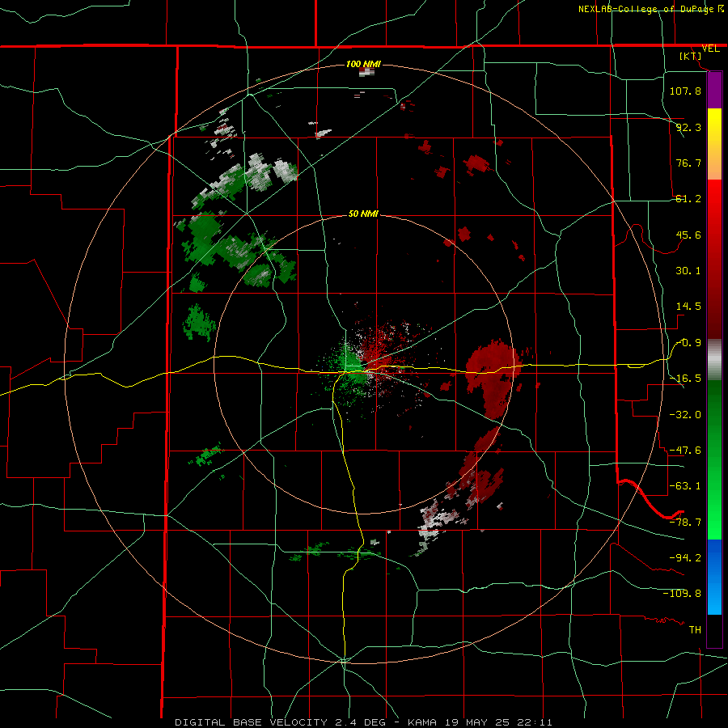Pick the blue segment of the color bar
Image resolution: width=728 pixels, height=728 pixels.
click(714, 577)
